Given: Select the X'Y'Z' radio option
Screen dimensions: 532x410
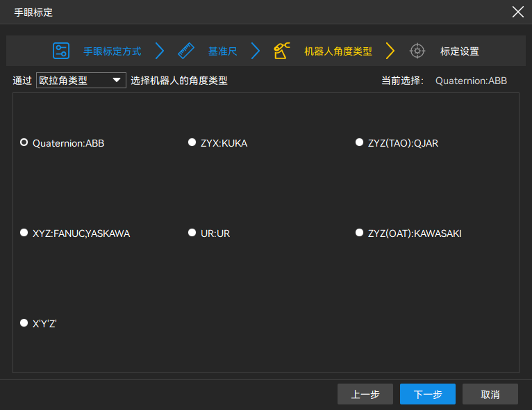Looking at the screenshot, I should (x=24, y=322).
